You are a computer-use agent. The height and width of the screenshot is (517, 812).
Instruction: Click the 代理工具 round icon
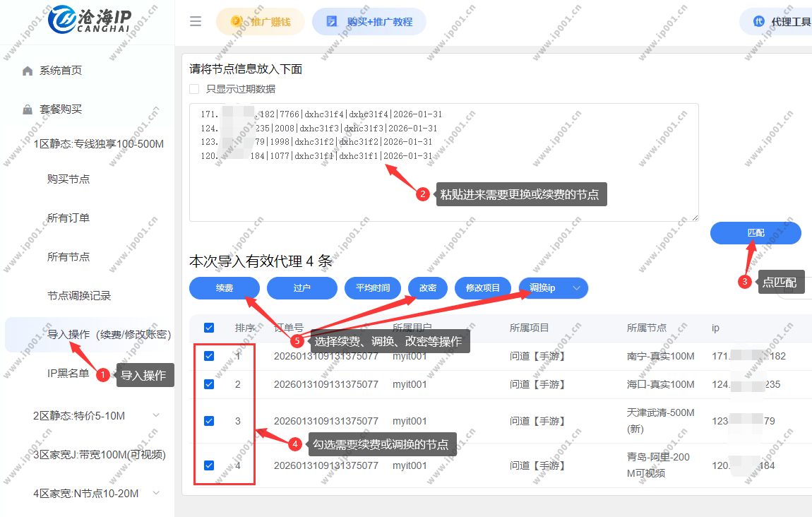759,21
